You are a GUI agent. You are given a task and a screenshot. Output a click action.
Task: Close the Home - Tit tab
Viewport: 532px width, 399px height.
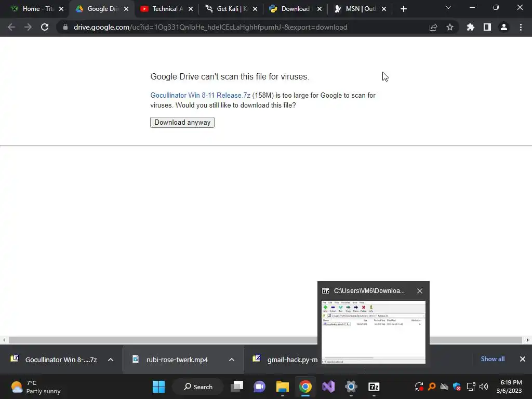pyautogui.click(x=61, y=9)
